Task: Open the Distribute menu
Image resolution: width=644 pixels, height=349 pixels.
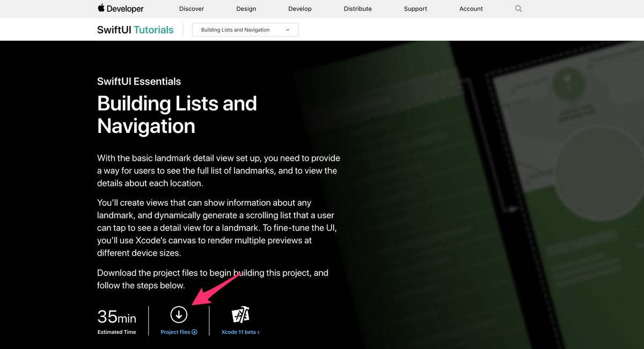Action: coord(358,9)
